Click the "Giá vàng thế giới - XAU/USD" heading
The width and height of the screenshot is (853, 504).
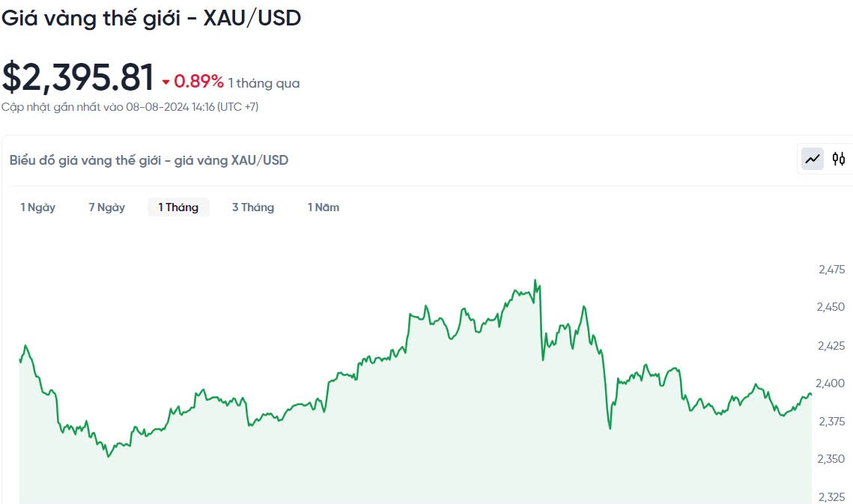(151, 18)
